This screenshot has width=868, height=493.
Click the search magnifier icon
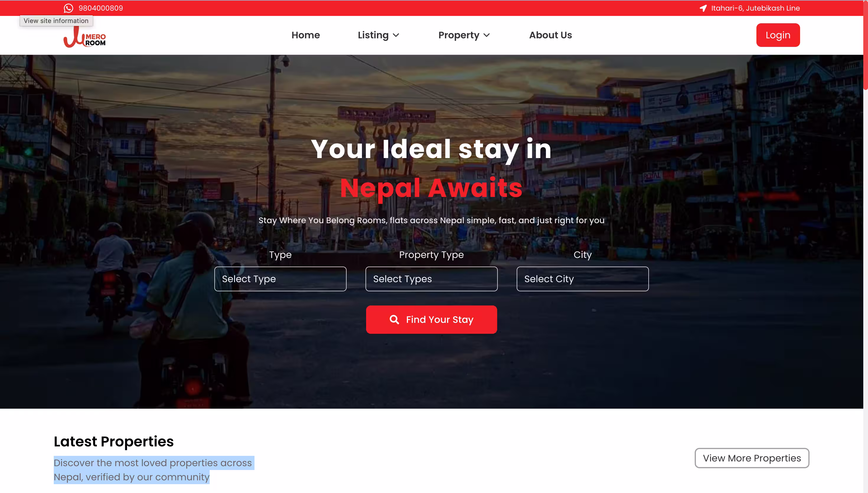pyautogui.click(x=394, y=319)
